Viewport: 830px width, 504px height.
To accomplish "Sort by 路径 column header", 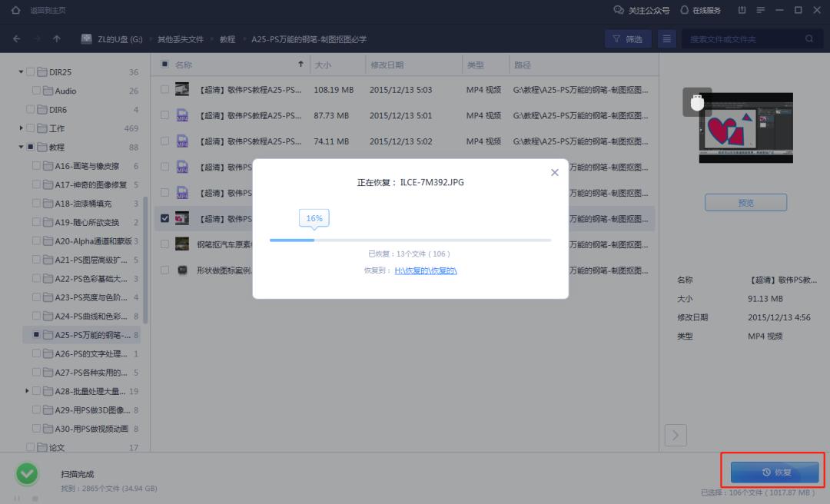I will click(522, 65).
